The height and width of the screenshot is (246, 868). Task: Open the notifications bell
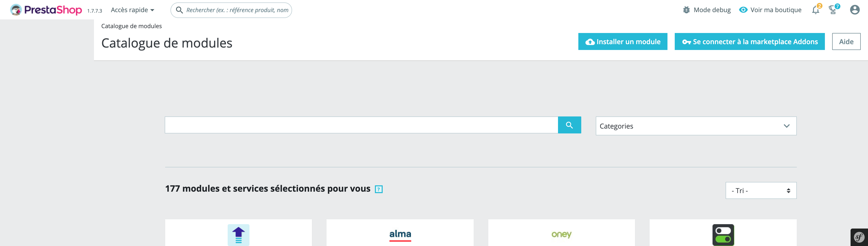pos(816,10)
